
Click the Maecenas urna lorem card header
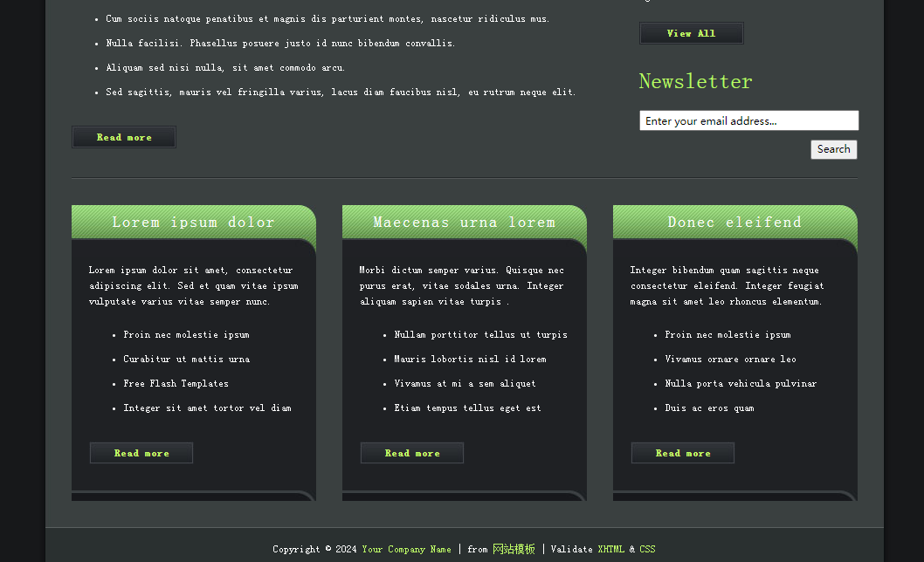tap(464, 223)
